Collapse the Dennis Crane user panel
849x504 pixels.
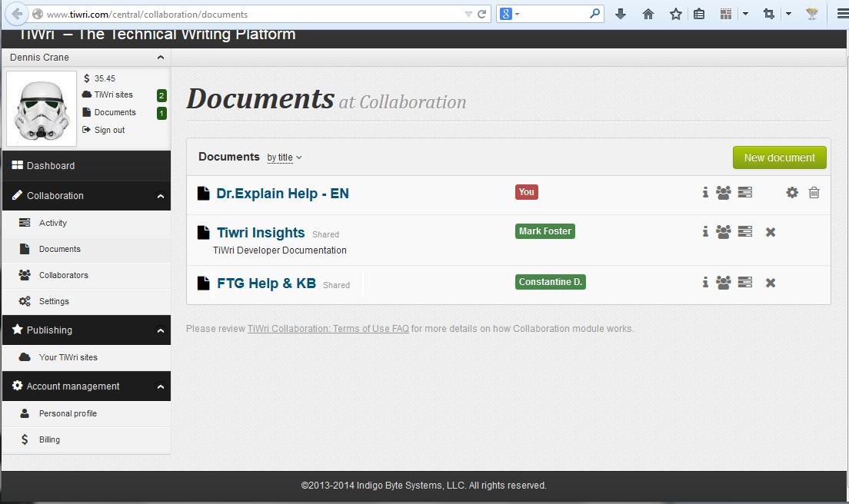160,58
